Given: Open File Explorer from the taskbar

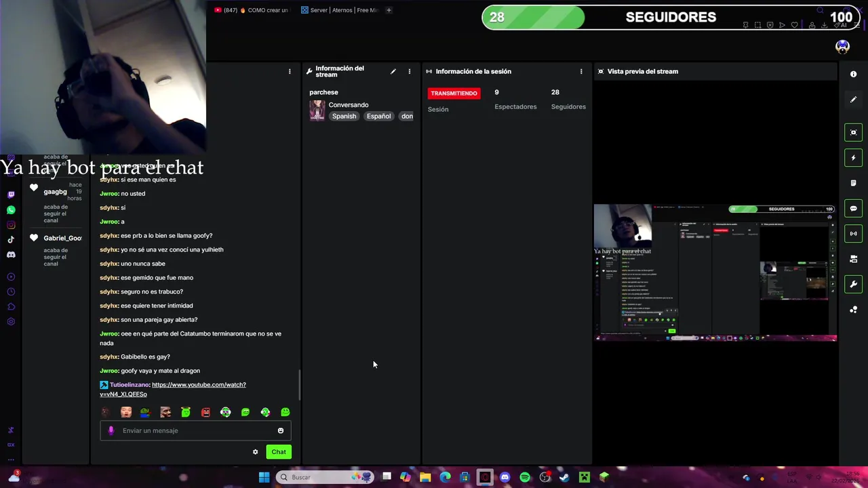Looking at the screenshot, I should click(x=425, y=477).
